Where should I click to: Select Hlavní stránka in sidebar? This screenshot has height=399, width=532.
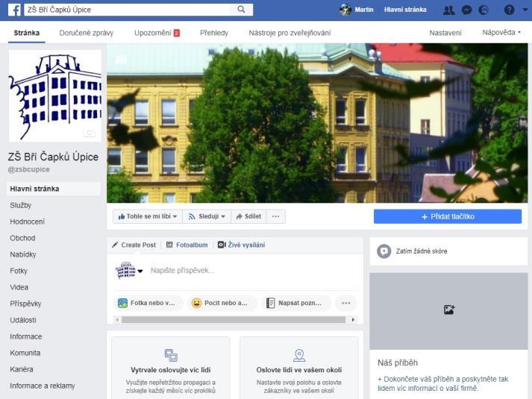[53, 189]
